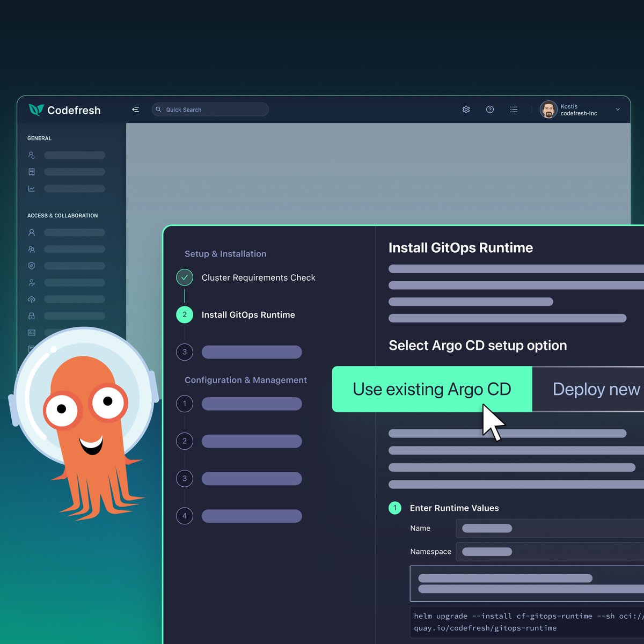The image size is (644, 644).
Task: Select the receipt icon under General
Action: pyautogui.click(x=32, y=172)
